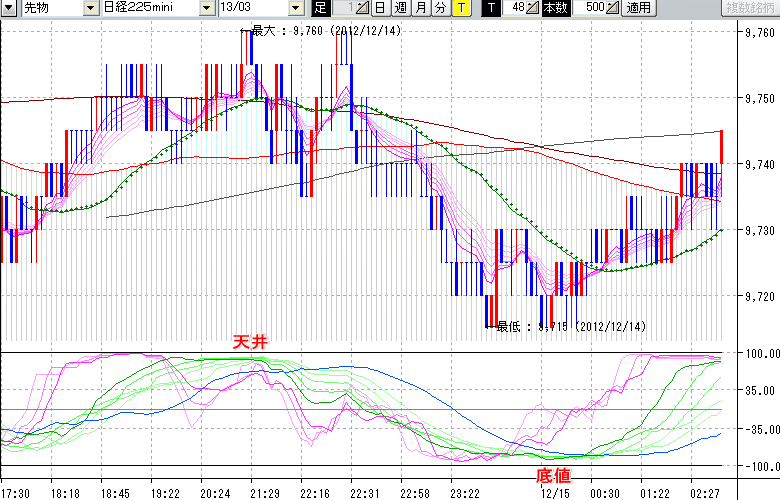
Task: Click the spinner beside the 本数 value 500
Action: click(613, 8)
